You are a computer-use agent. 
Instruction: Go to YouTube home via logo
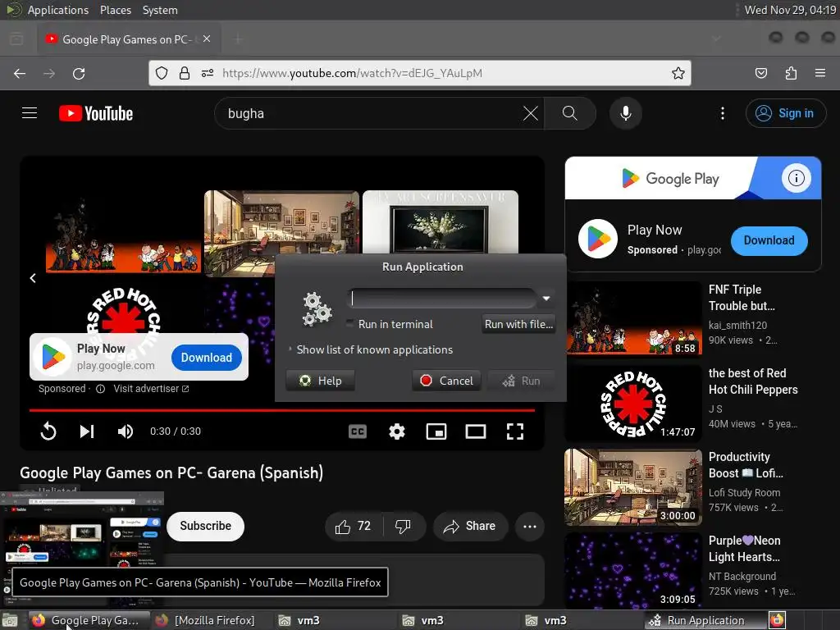pyautogui.click(x=96, y=113)
